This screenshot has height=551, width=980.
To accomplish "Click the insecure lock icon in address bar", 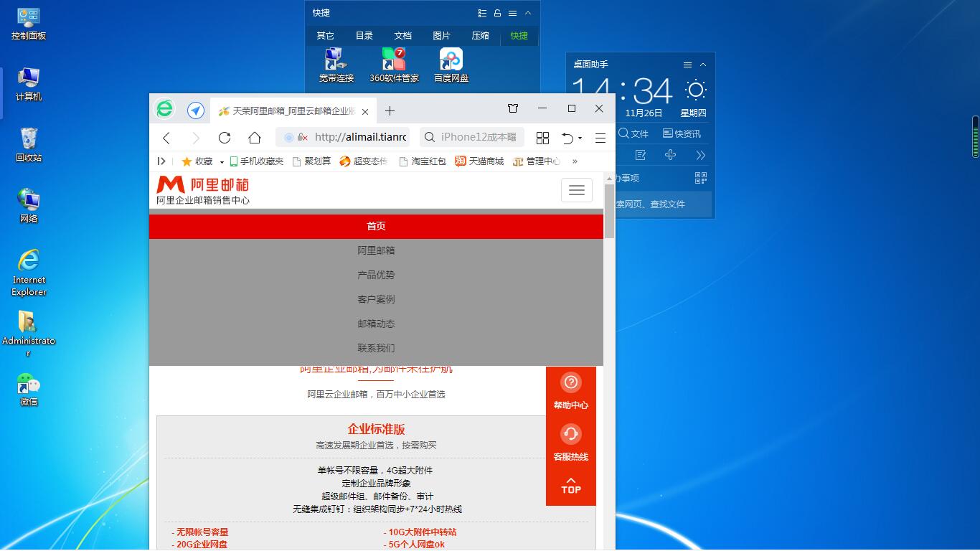I will click(x=303, y=137).
